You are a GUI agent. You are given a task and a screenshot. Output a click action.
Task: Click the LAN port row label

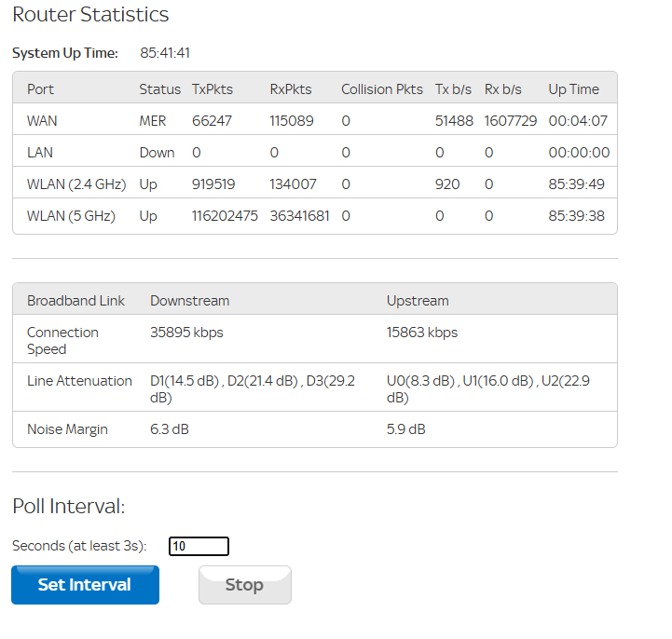[x=41, y=153]
